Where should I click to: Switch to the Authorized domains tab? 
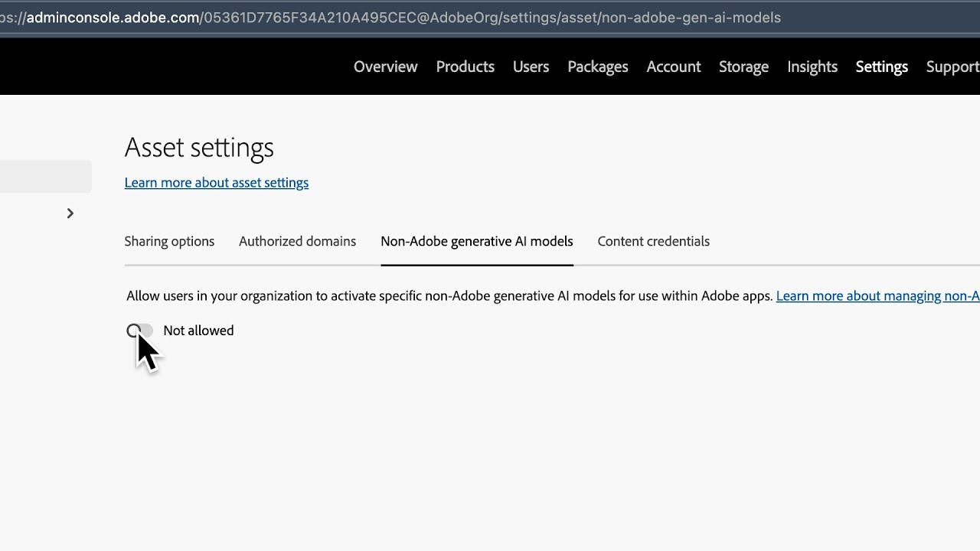(x=297, y=242)
